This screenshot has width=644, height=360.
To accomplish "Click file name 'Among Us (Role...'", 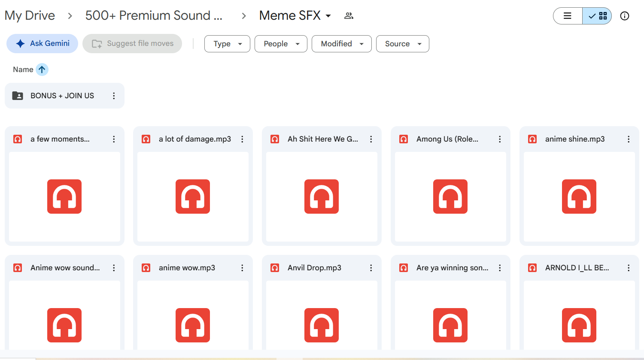I will tap(447, 139).
